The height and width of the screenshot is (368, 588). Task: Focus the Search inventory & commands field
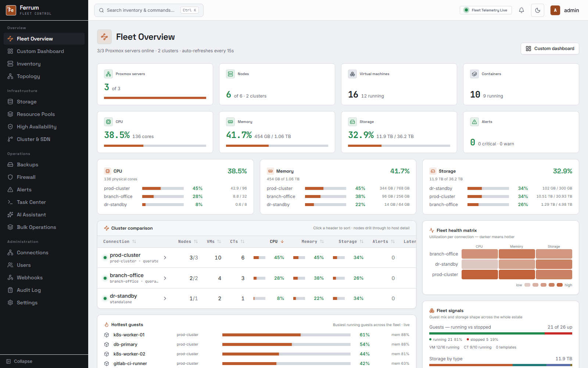(x=149, y=10)
